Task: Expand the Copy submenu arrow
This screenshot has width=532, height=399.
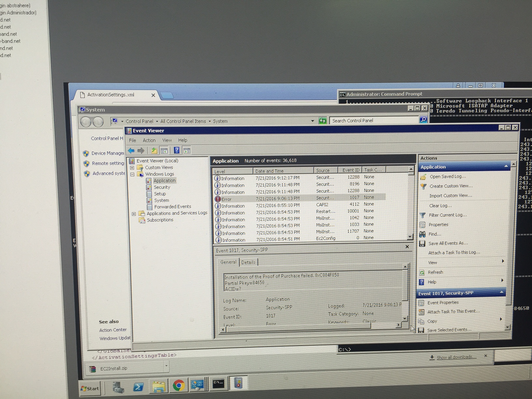Action: pos(501,319)
